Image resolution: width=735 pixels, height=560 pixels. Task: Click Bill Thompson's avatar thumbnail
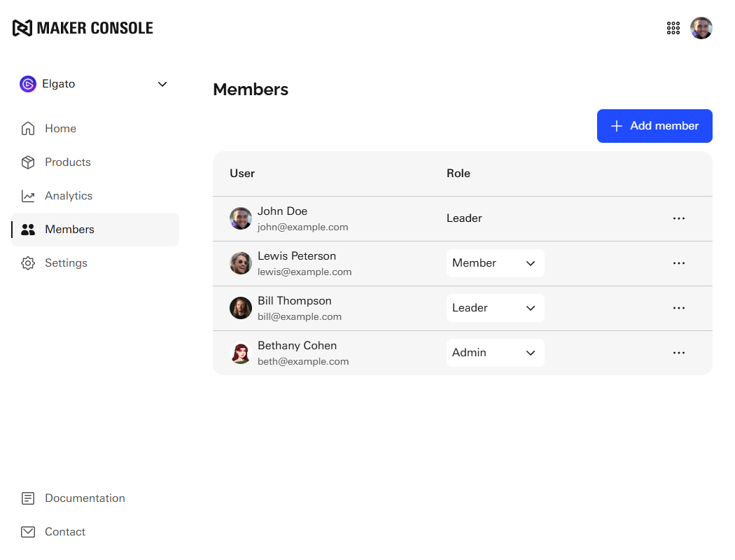click(241, 308)
